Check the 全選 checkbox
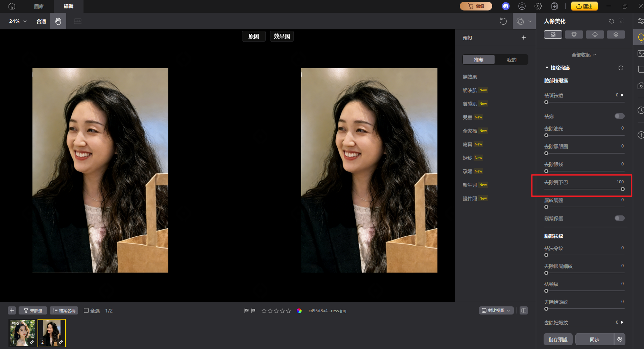Viewport: 644px width, 349px height. click(86, 310)
